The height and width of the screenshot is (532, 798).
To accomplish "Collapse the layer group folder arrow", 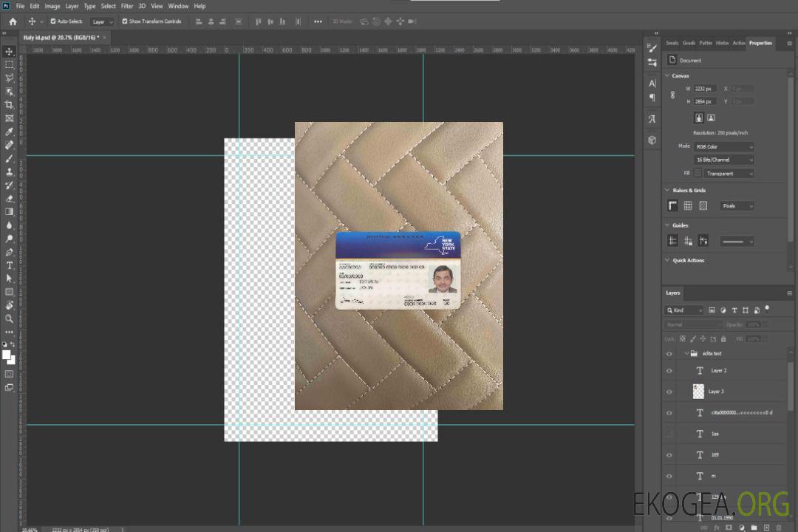I will [x=686, y=354].
